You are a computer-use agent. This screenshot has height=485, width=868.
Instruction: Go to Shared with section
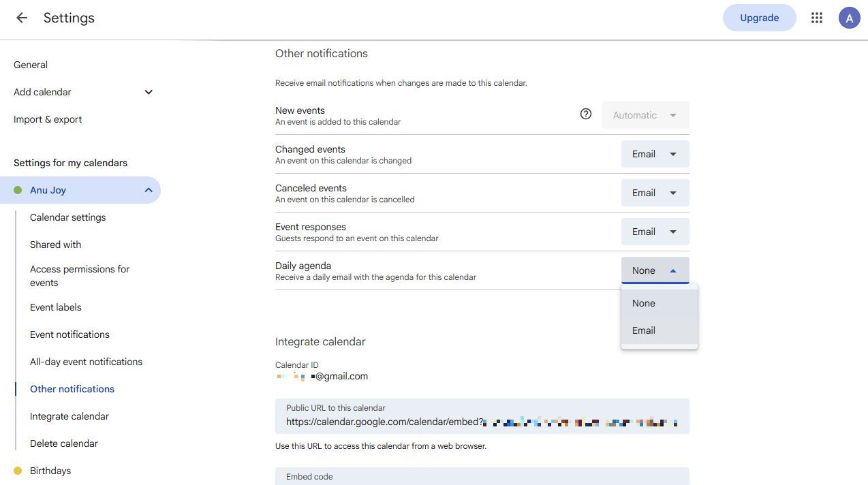55,245
